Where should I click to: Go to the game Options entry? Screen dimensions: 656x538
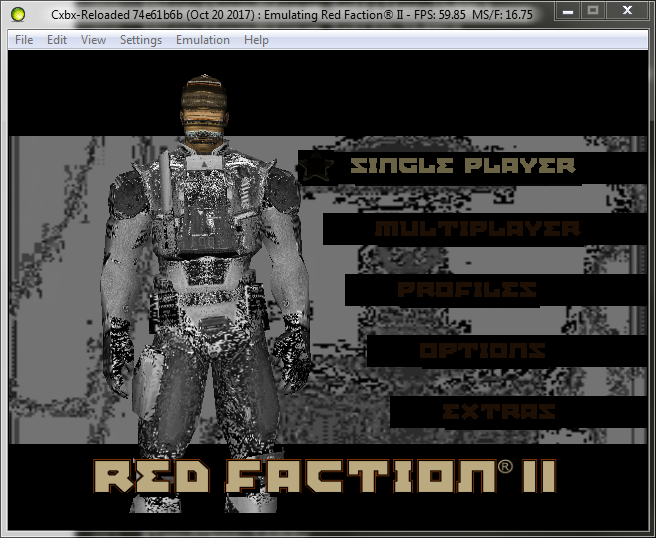(482, 351)
